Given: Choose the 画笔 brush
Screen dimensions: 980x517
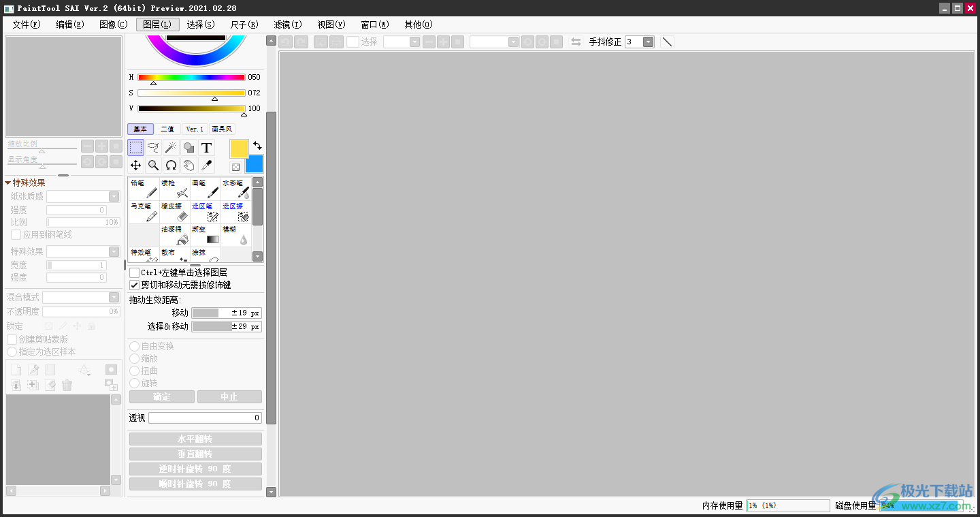Looking at the screenshot, I should pos(206,189).
